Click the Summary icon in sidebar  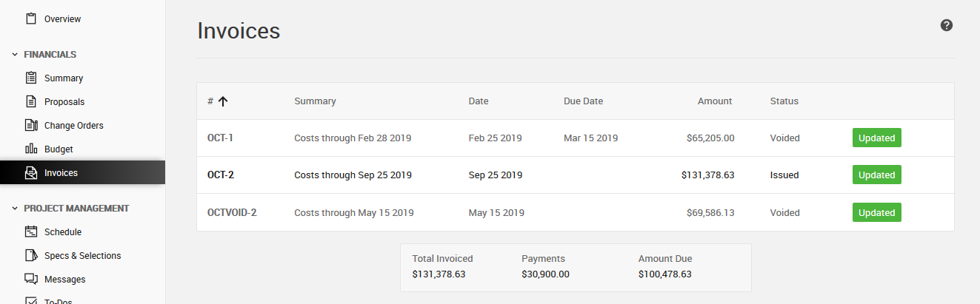[x=31, y=78]
